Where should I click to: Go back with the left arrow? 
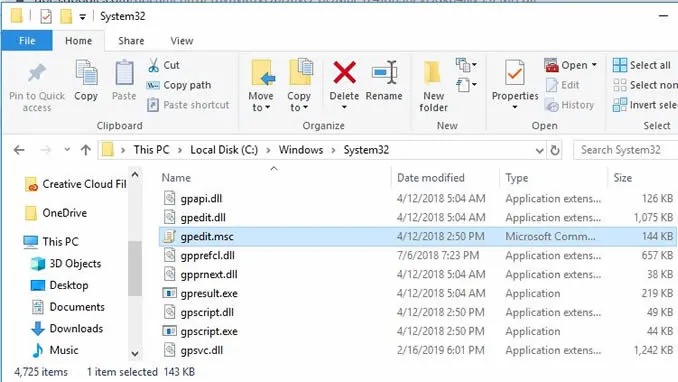[19, 150]
